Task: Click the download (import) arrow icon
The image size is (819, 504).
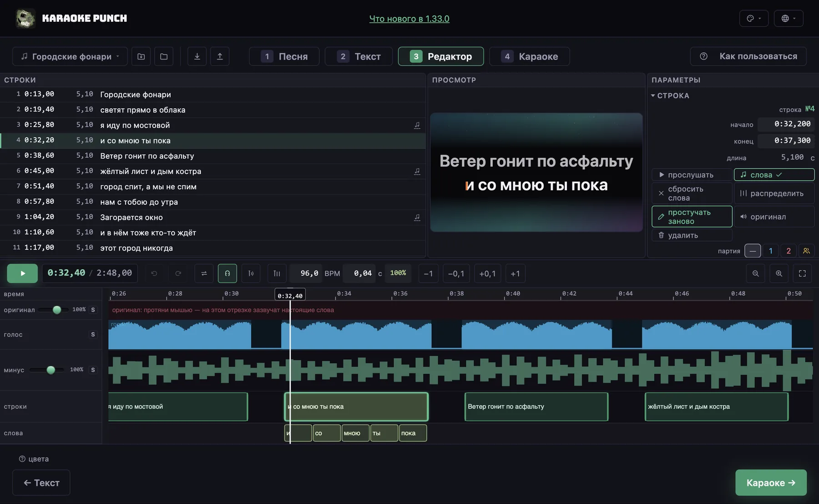Action: click(197, 56)
